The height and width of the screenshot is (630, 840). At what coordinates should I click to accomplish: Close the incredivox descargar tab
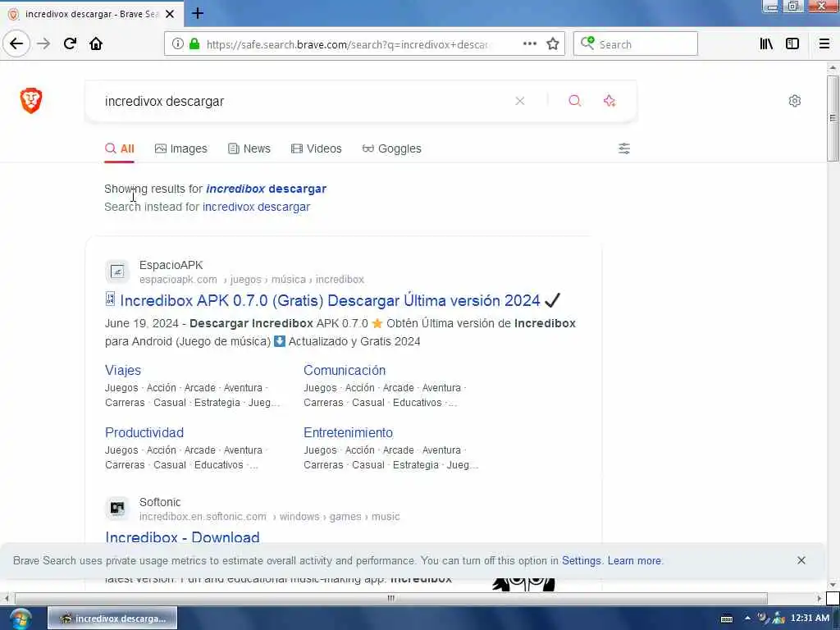click(170, 14)
